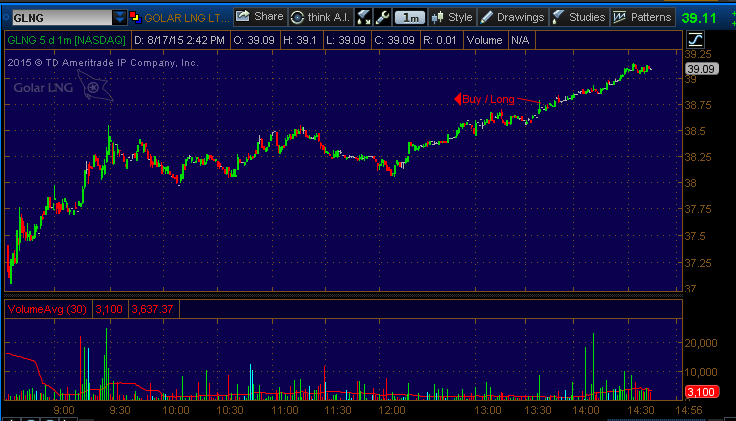Open the Share menu
Screen dimensions: 736x421
(260, 17)
